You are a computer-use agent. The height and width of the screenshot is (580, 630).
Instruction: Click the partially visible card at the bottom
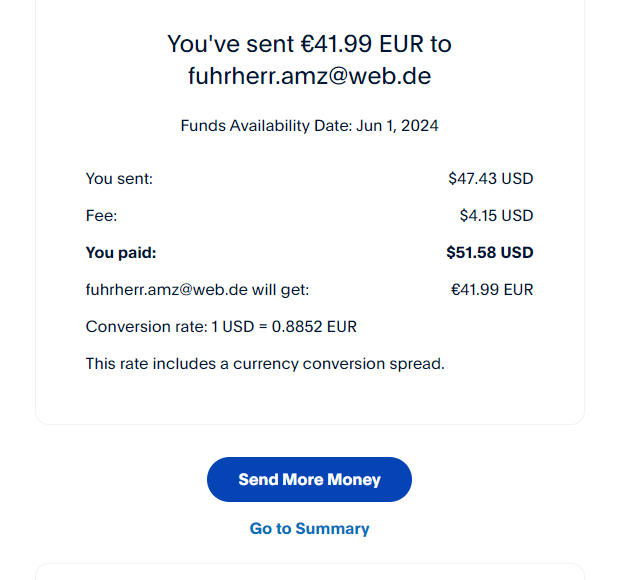[309, 572]
